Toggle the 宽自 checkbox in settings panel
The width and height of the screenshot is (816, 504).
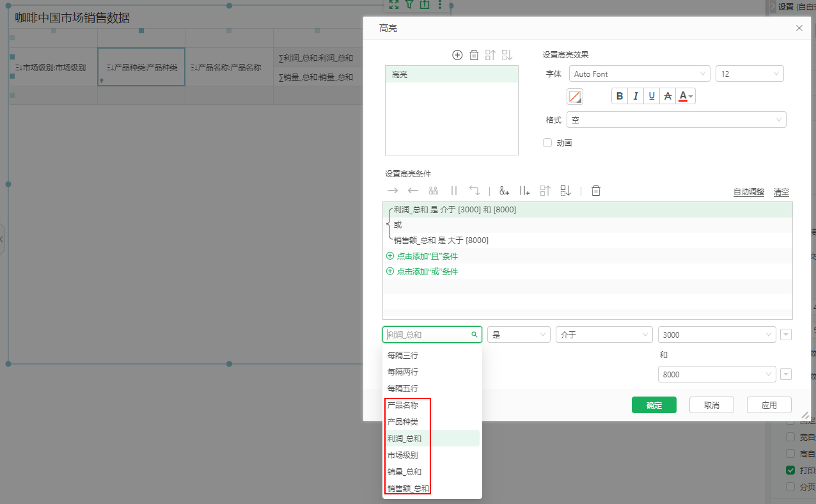790,437
